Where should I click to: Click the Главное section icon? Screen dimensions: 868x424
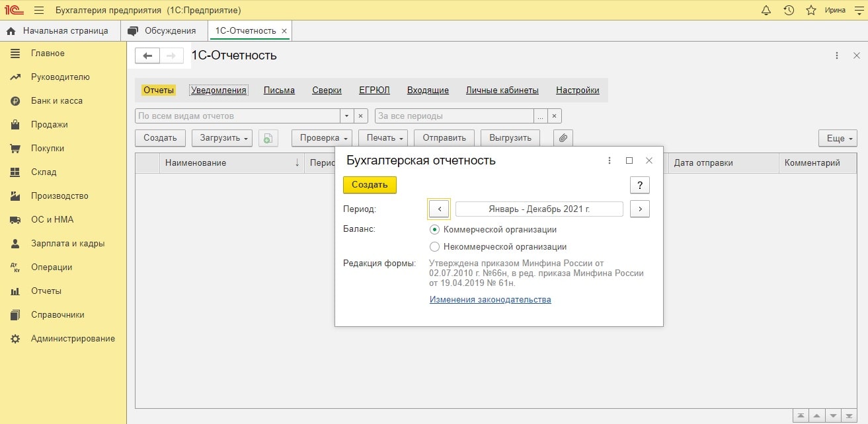pos(16,53)
